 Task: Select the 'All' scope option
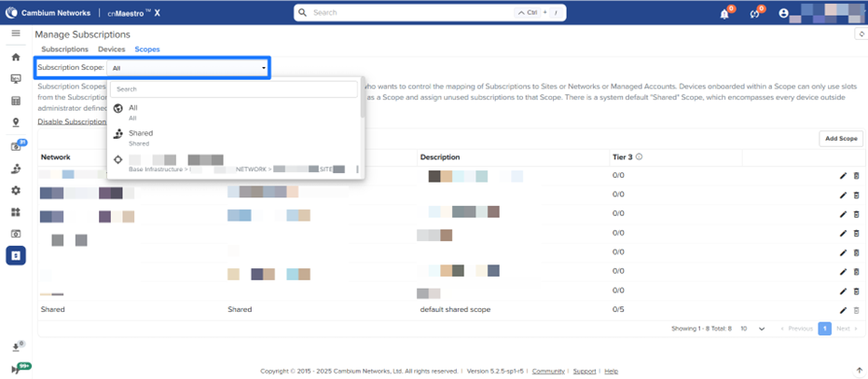(133, 113)
